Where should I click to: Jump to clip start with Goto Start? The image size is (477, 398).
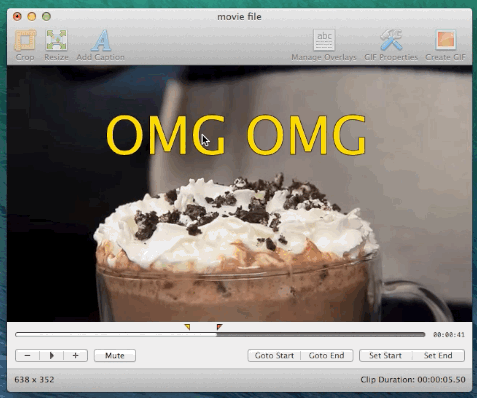pos(274,355)
